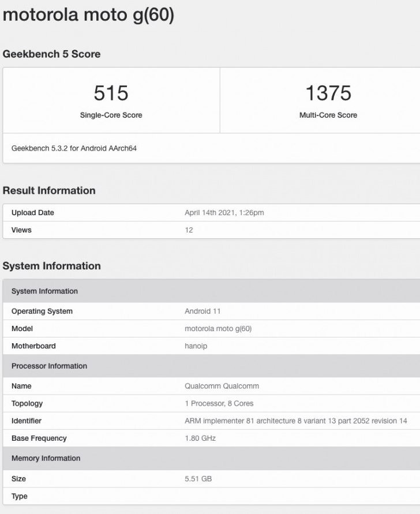Screen dimensions: 420x514
Task: Select the Motherboard value hanoip
Action: tap(196, 346)
